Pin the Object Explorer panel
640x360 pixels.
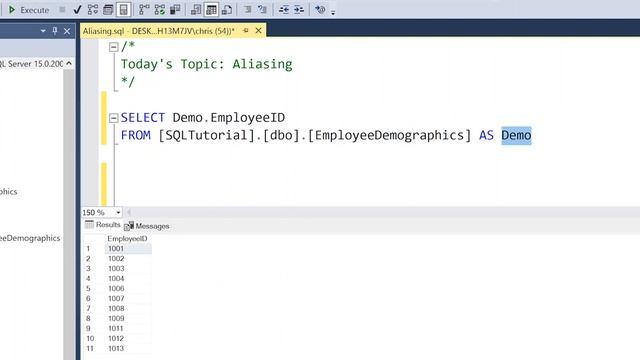(55, 31)
